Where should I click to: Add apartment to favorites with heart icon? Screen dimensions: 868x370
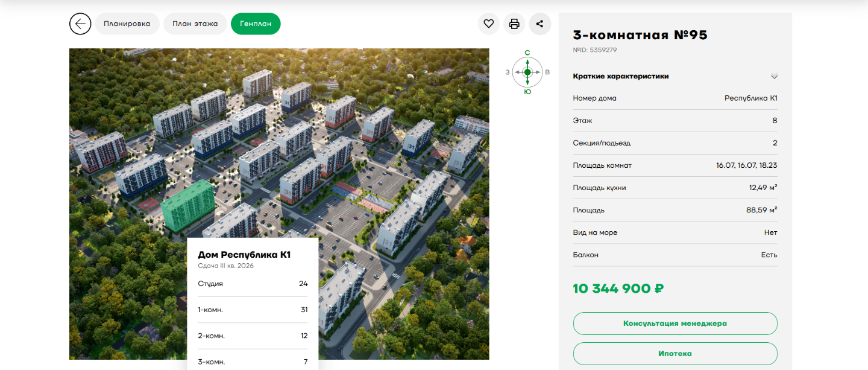pos(489,24)
